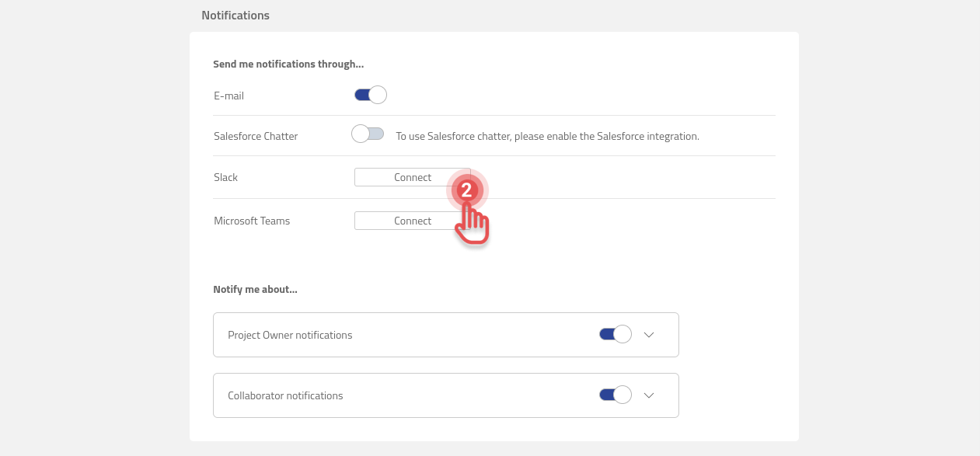The width and height of the screenshot is (980, 456).
Task: Click the Slack row label
Action: click(x=225, y=177)
